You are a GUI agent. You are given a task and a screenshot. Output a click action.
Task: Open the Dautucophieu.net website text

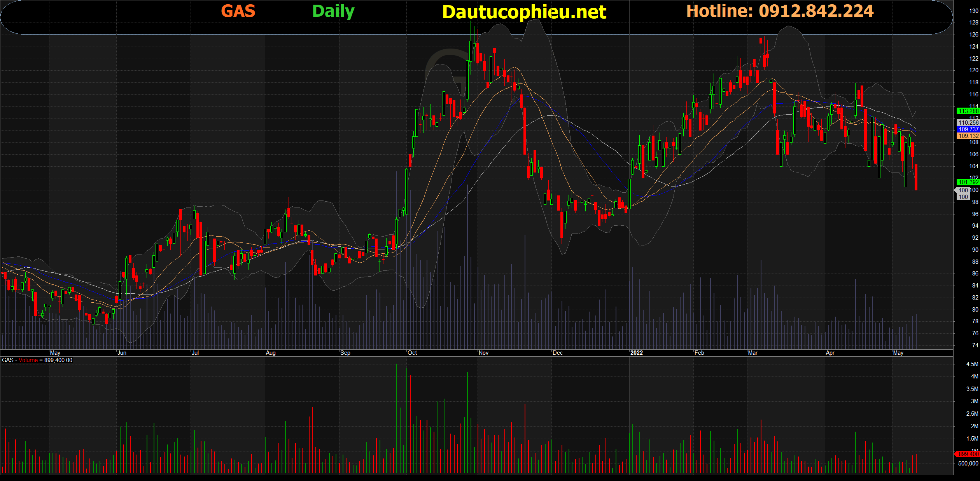click(524, 12)
